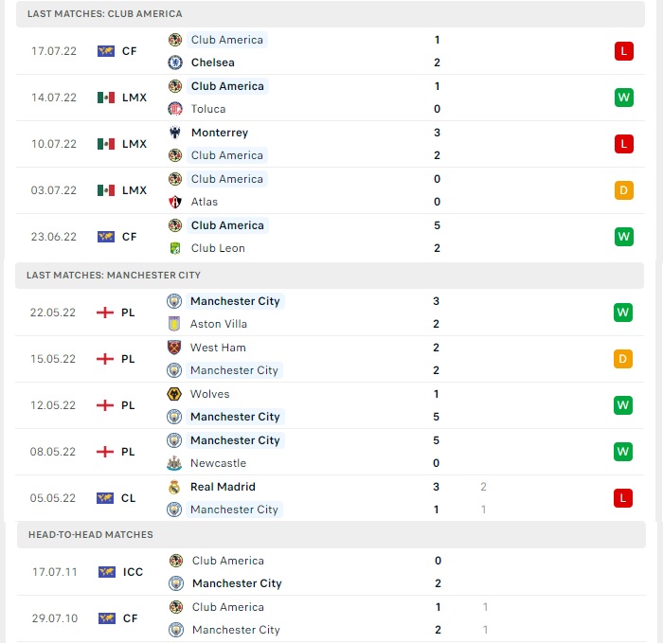Click the Newcastle crest icon
Image resolution: width=663 pixels, height=644 pixels.
click(174, 463)
